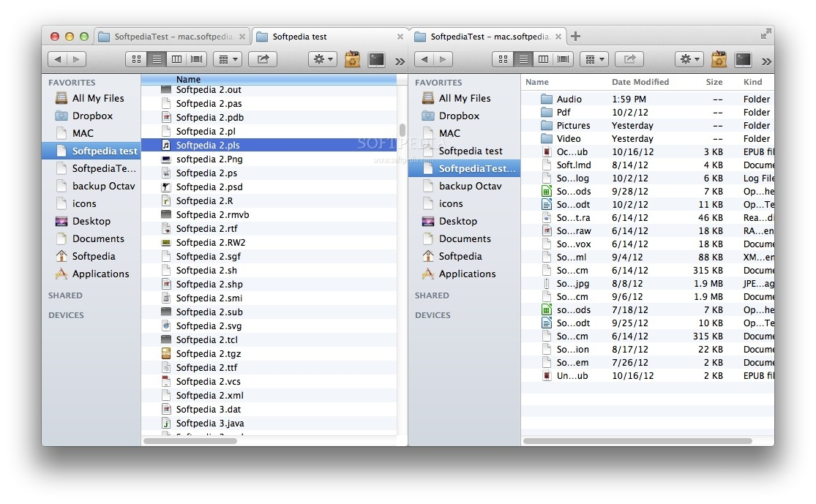Open the Arrange dropdown in the left pane
This screenshot has width=816, height=504.
[x=228, y=59]
